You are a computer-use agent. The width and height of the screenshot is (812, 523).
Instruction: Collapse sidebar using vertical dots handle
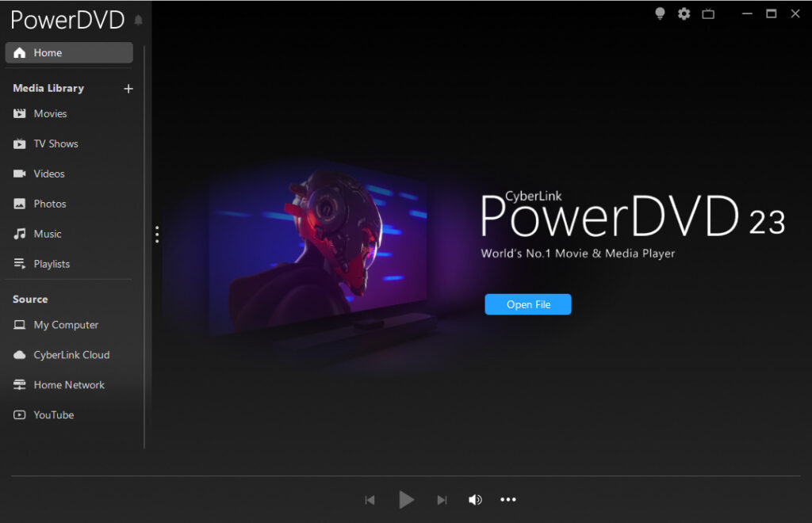(x=157, y=235)
